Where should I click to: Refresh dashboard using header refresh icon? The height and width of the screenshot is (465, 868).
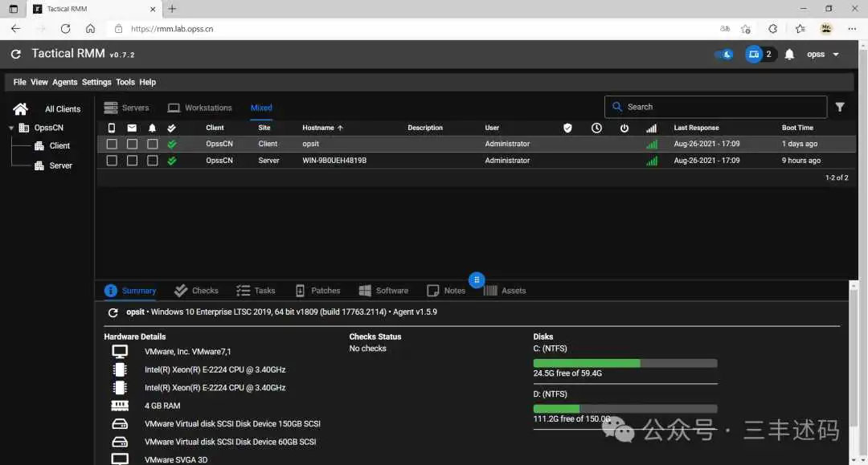[16, 54]
